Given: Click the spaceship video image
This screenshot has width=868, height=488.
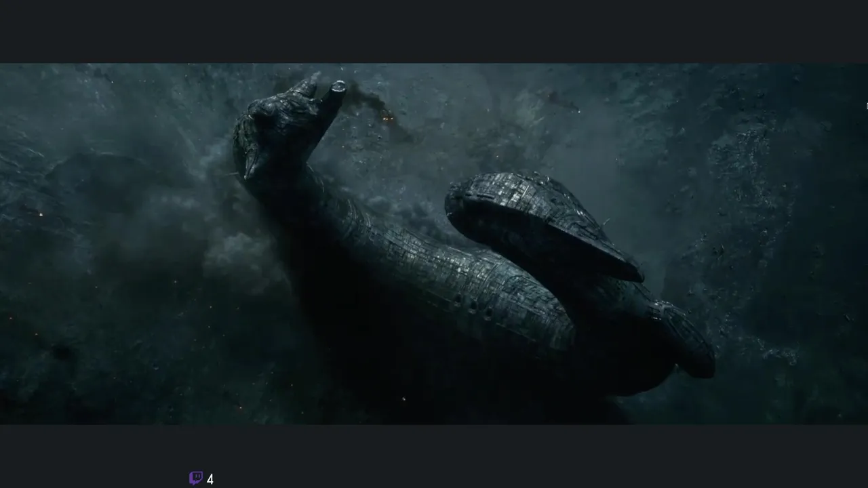Looking at the screenshot, I should tap(434, 244).
